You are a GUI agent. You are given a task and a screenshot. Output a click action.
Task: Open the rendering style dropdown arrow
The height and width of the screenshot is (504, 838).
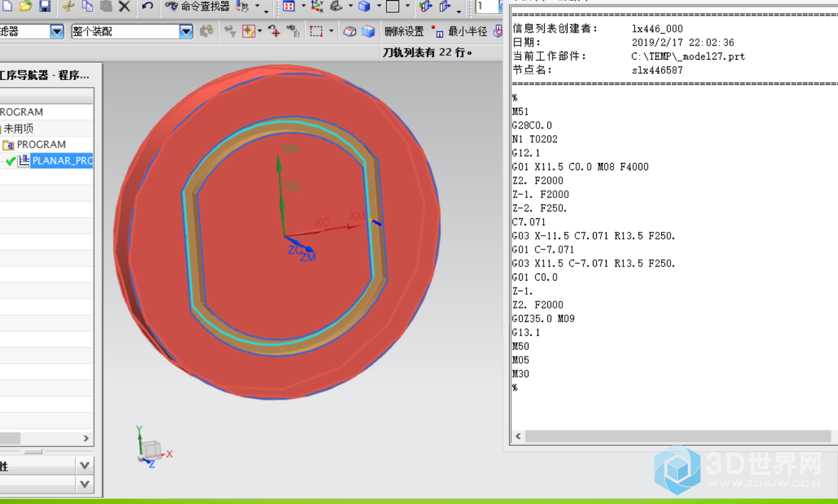coord(379,6)
